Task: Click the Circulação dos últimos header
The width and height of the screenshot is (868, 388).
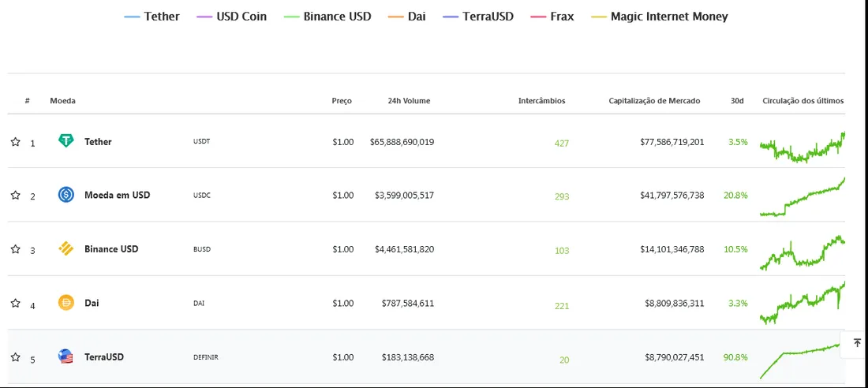Action: pos(803,101)
